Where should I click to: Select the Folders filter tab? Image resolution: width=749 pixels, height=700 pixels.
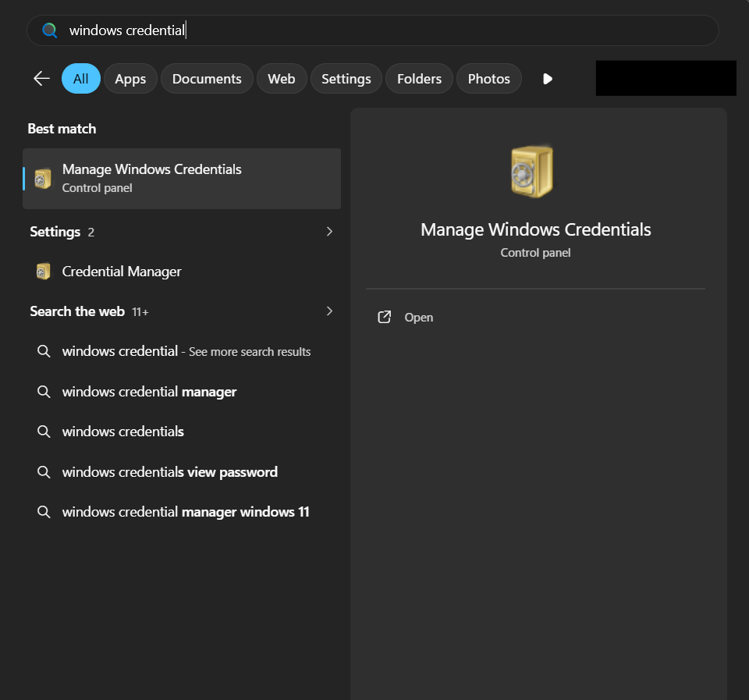(419, 79)
